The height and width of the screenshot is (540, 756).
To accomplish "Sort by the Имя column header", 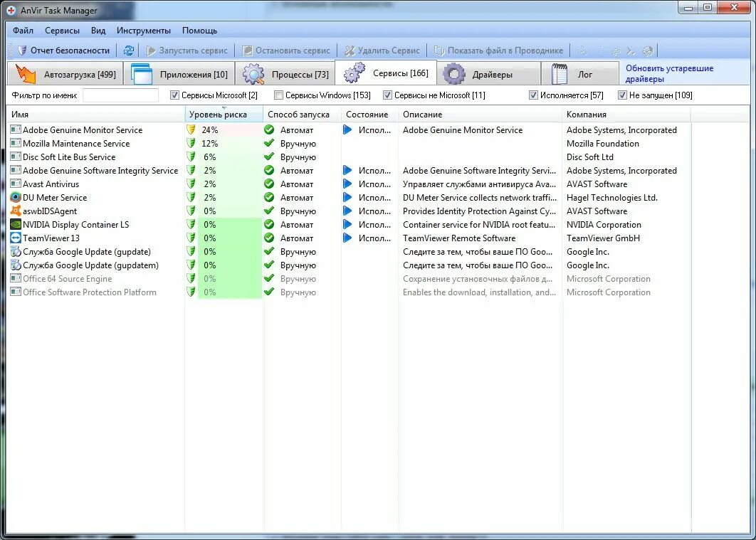I will pyautogui.click(x=96, y=115).
